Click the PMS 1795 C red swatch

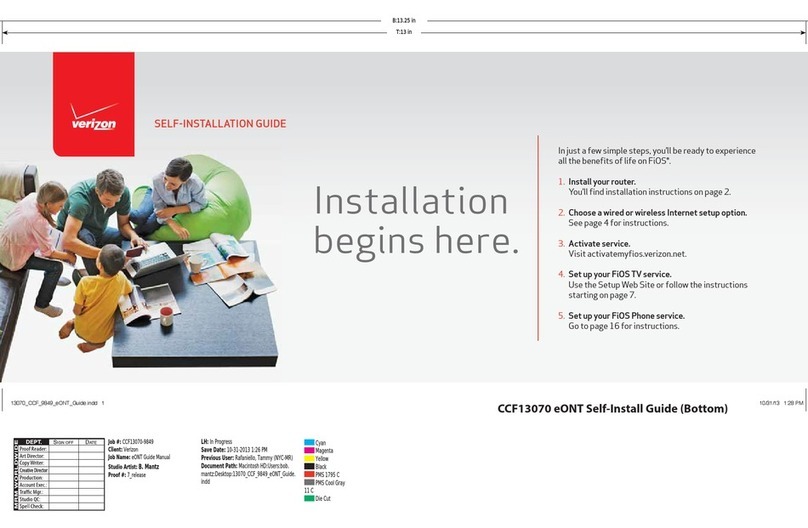pyautogui.click(x=309, y=474)
